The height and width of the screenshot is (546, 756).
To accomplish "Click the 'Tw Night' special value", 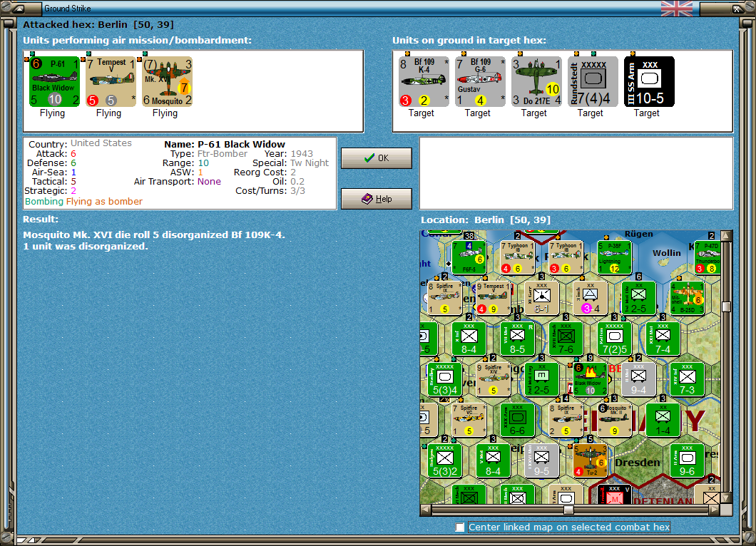I will (310, 163).
